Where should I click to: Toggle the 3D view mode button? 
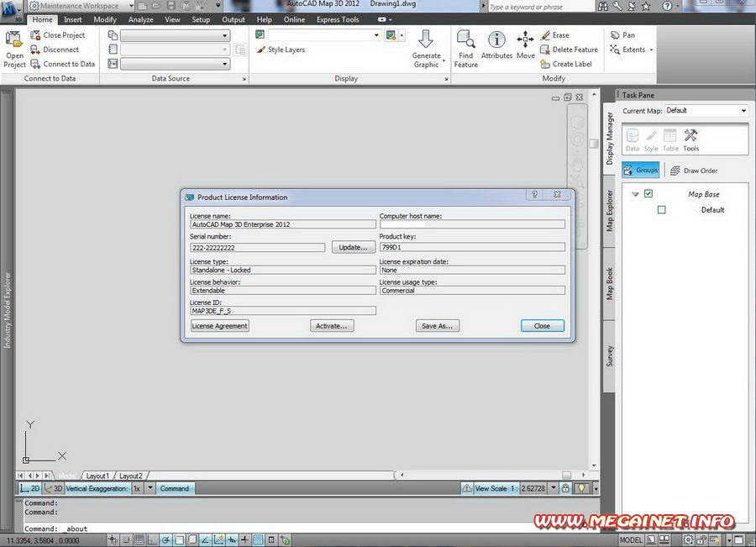pyautogui.click(x=53, y=489)
